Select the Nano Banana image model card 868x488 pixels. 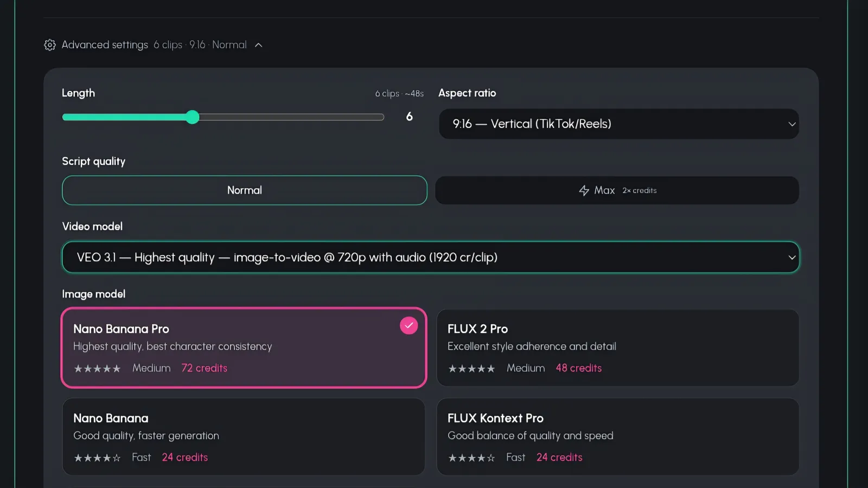pos(244,437)
